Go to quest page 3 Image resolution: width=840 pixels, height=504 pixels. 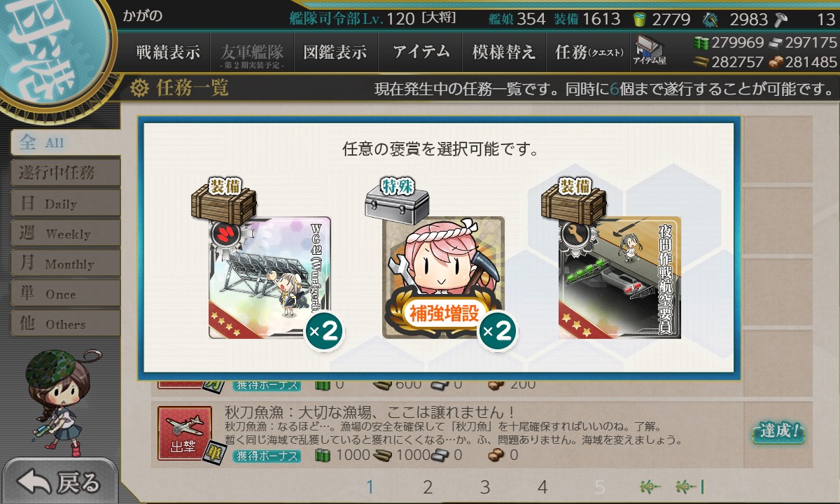485,487
